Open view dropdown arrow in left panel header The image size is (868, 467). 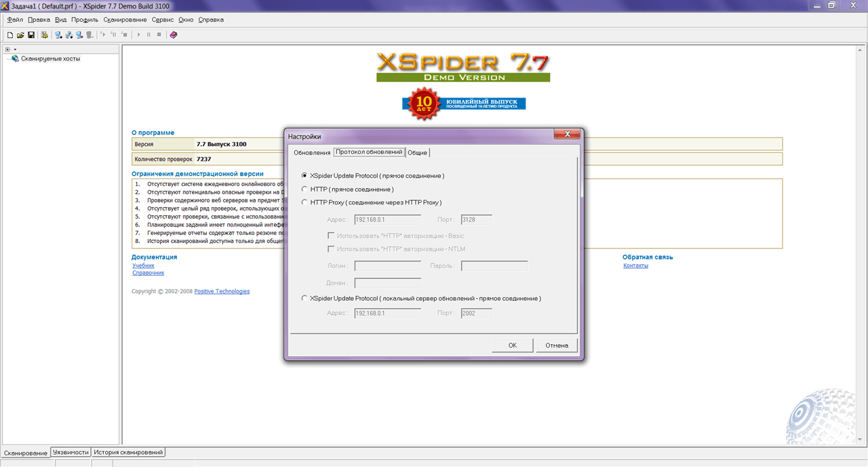coord(15,49)
